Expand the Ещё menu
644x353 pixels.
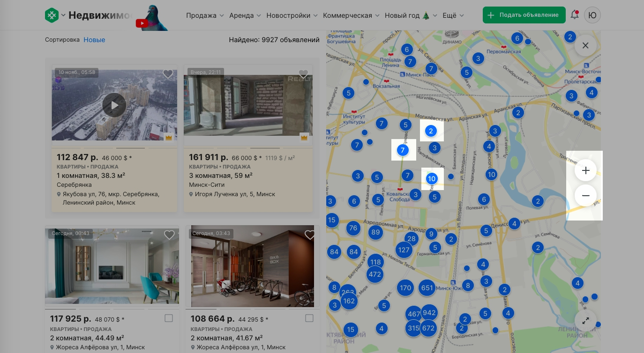pyautogui.click(x=453, y=15)
